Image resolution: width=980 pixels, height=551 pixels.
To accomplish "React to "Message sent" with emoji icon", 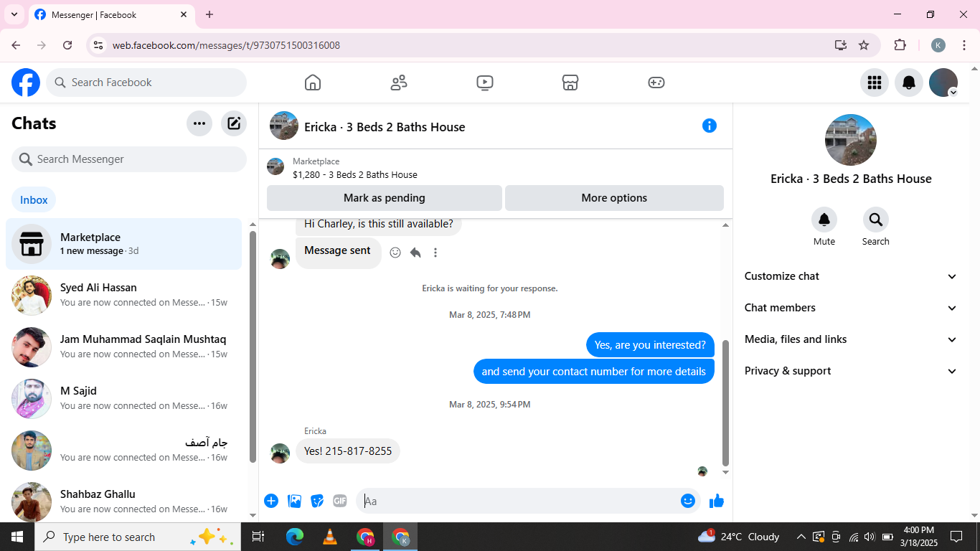I will [x=395, y=253].
